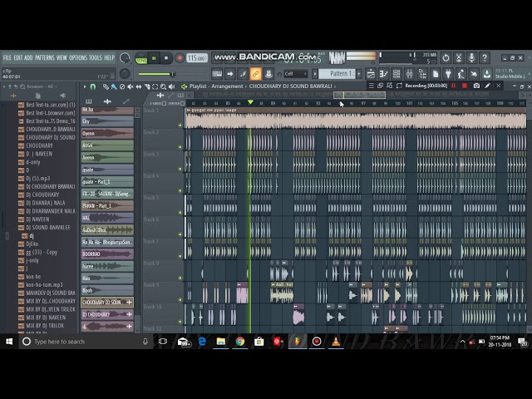Click the green playhead marker on timeline
Image resolution: width=532 pixels, height=399 pixels.
click(250, 102)
